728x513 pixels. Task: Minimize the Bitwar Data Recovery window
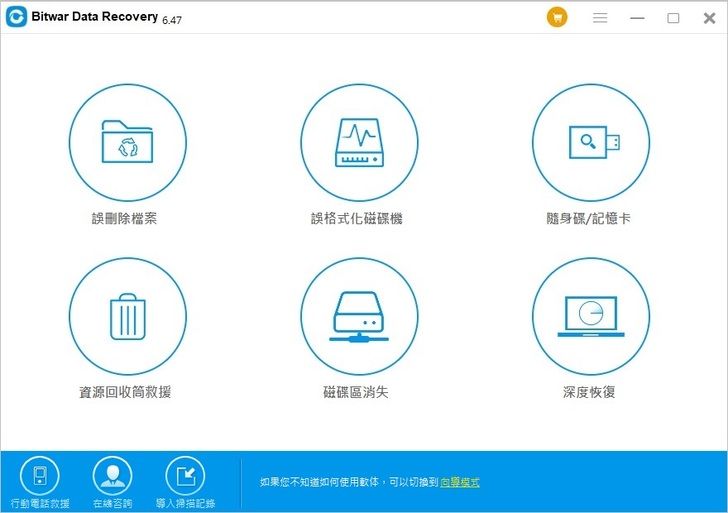[637, 18]
